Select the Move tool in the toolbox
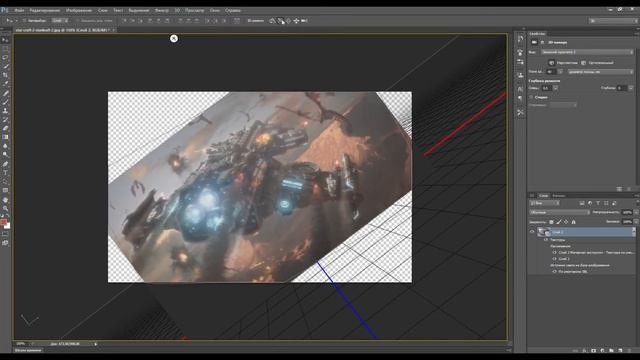Screen dimensions: 640x360 pos(5,40)
